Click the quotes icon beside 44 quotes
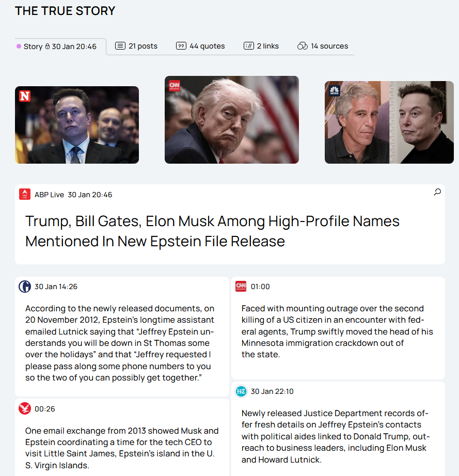459x476 pixels. 181,46
